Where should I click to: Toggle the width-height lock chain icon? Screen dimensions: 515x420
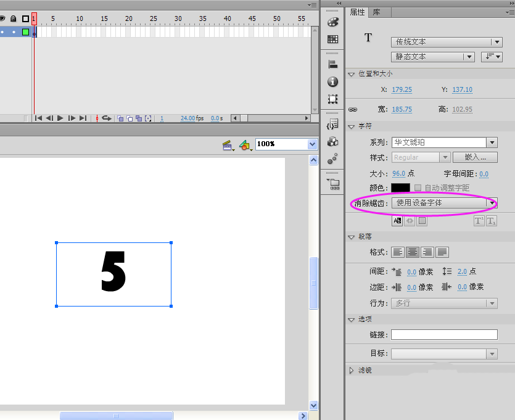pos(353,109)
